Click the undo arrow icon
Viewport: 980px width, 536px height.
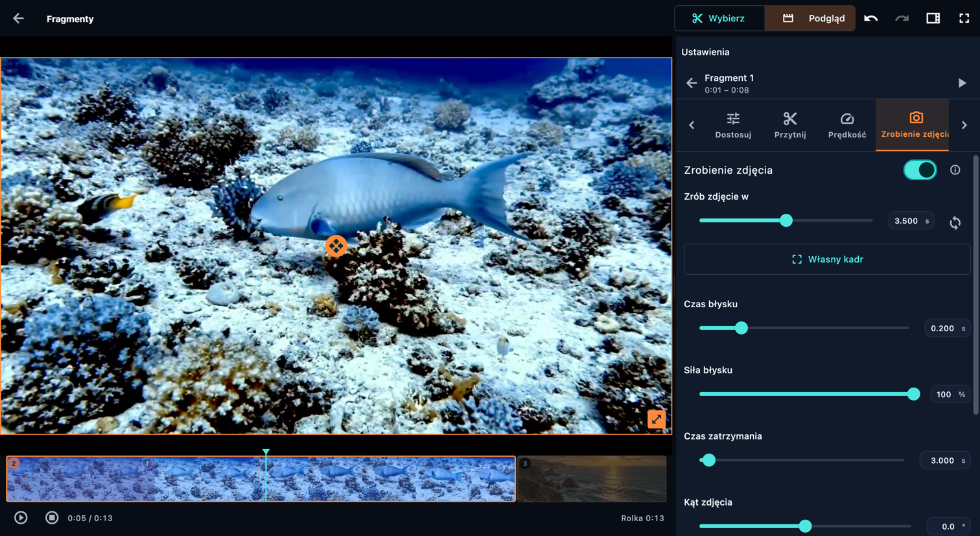(x=870, y=18)
